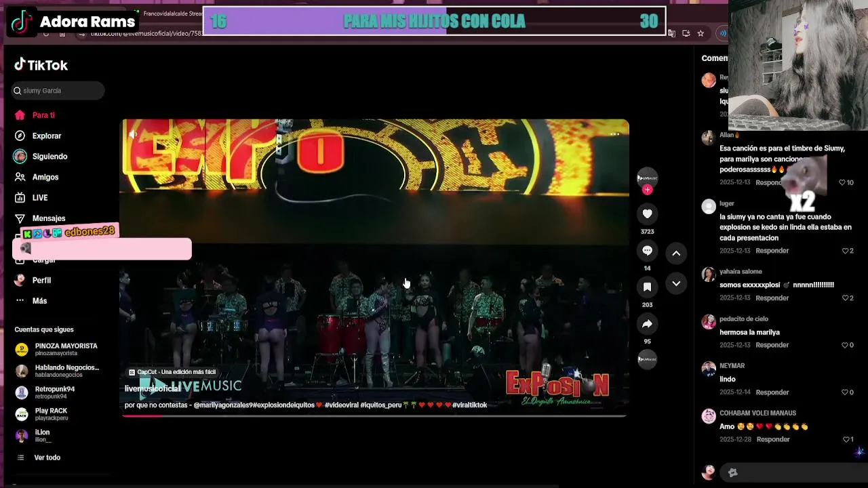868x488 pixels.
Task: Reply to yahaira salome's comment
Action: [x=772, y=298]
